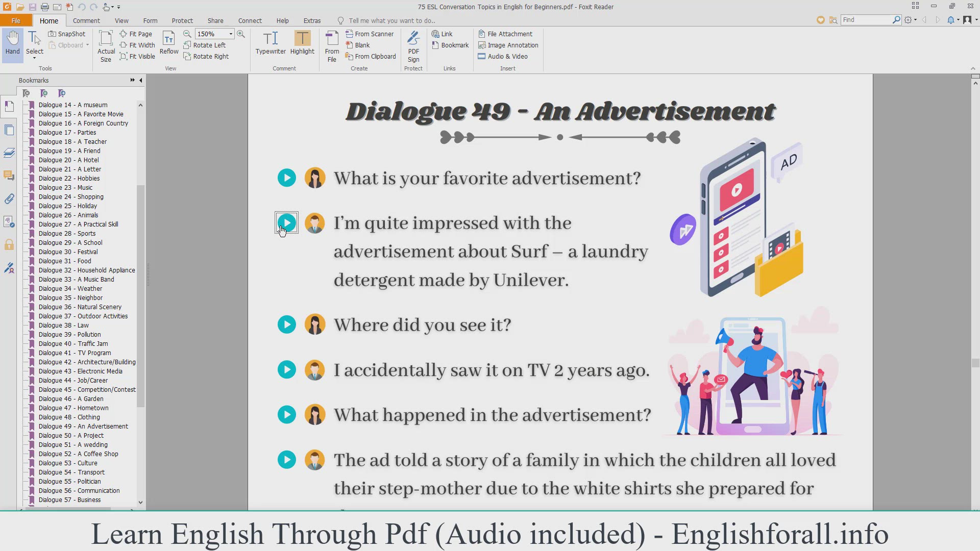Viewport: 980px width, 551px height.
Task: Go to Dialogue 50 - A Project bookmark
Action: tap(71, 435)
